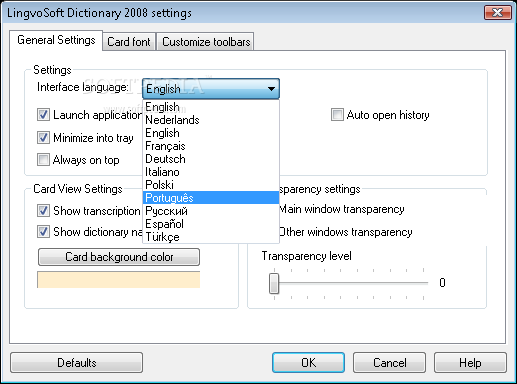Select Italiano from the dropdown list
Image resolution: width=517 pixels, height=384 pixels.
pyautogui.click(x=211, y=172)
